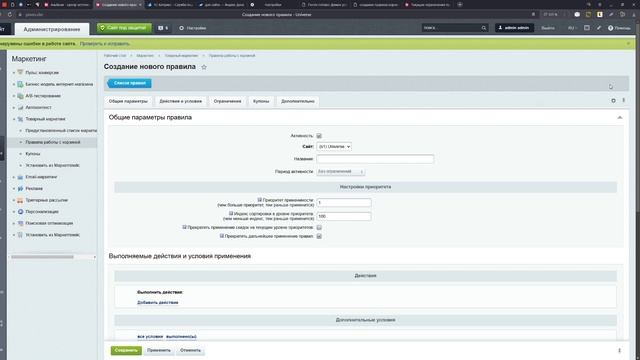The image size is (640, 360).
Task: Click the выполнены(ы) condition link
Action: click(x=181, y=336)
